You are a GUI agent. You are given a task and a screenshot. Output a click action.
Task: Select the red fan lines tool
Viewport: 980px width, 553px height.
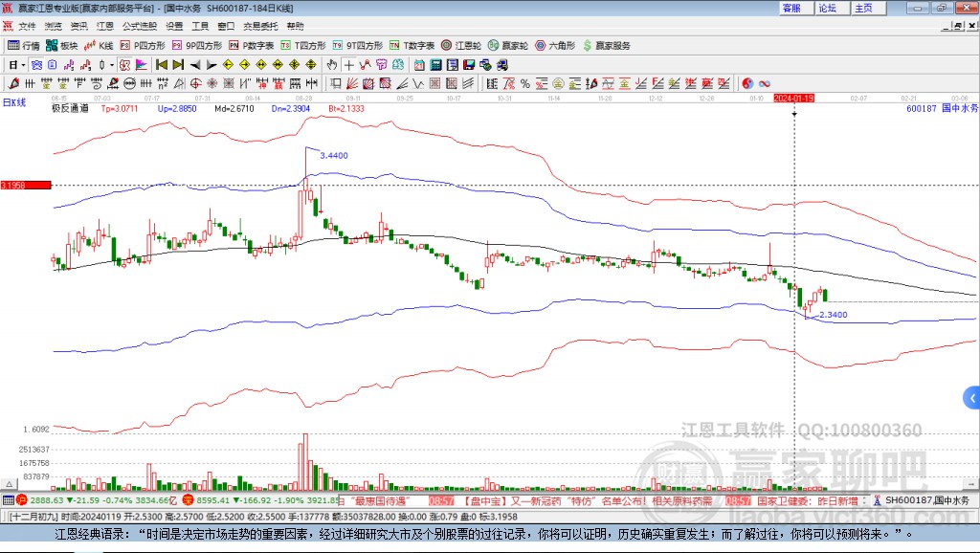(352, 84)
